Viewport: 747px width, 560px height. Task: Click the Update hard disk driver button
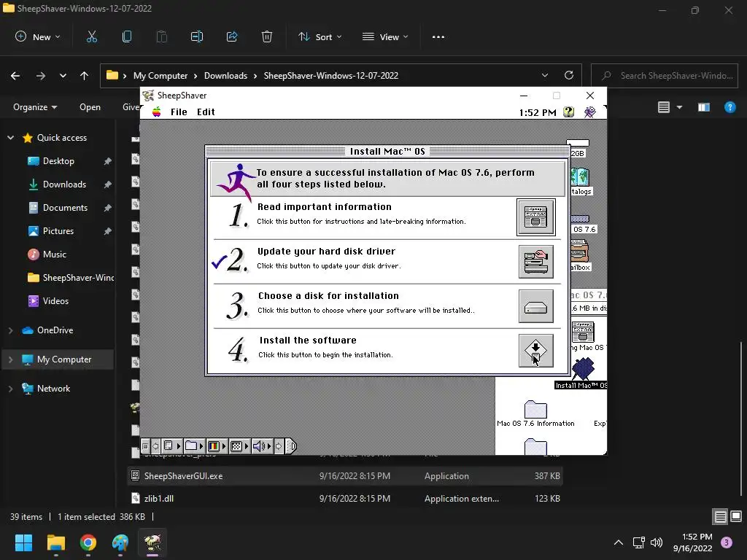click(536, 262)
